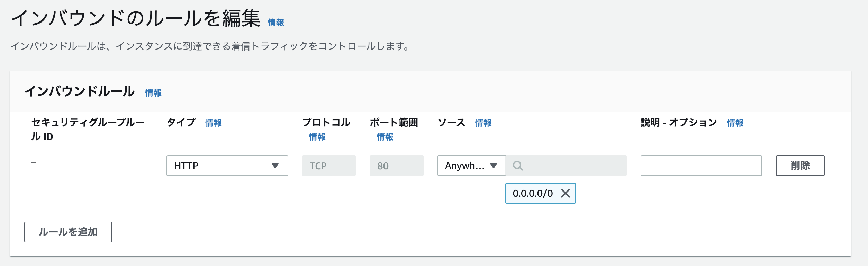Select the 0.0.0.0/0 CIDR chip text

pos(533,193)
